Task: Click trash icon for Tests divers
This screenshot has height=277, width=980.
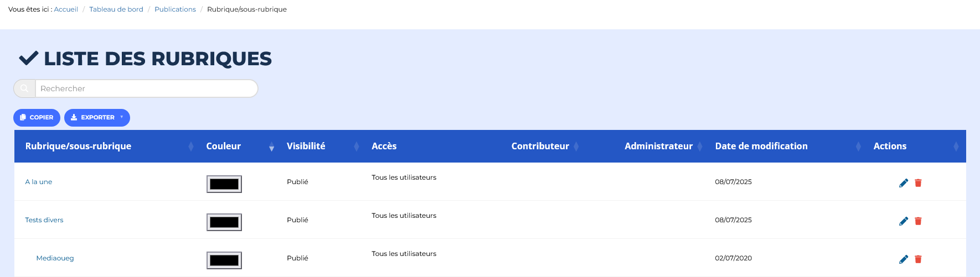Action: coord(918,221)
